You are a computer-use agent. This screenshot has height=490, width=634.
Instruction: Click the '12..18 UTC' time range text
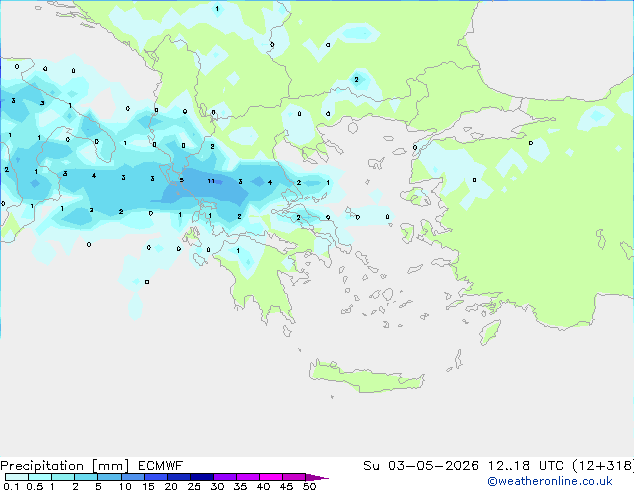[526, 466]
